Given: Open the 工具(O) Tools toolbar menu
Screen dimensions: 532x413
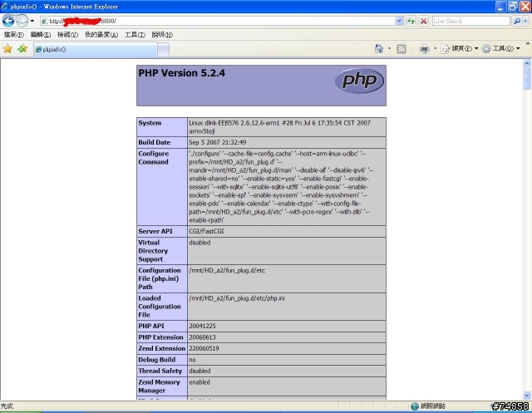Looking at the screenshot, I should (500, 49).
